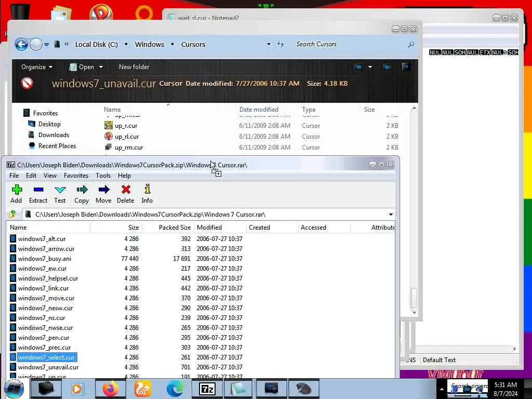This screenshot has width=532, height=399.
Task: Click the Search Cursors input field
Action: point(350,44)
